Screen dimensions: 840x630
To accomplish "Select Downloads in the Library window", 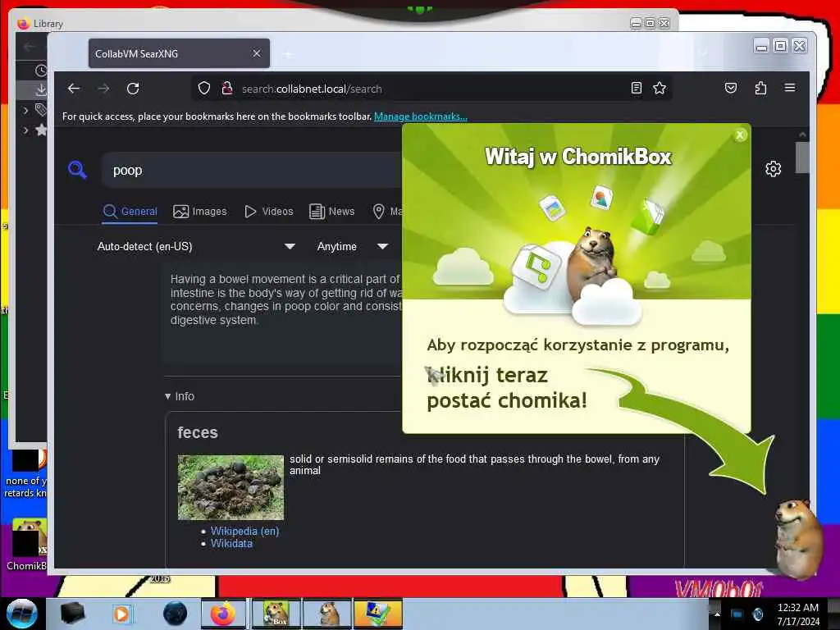I will 41,89.
